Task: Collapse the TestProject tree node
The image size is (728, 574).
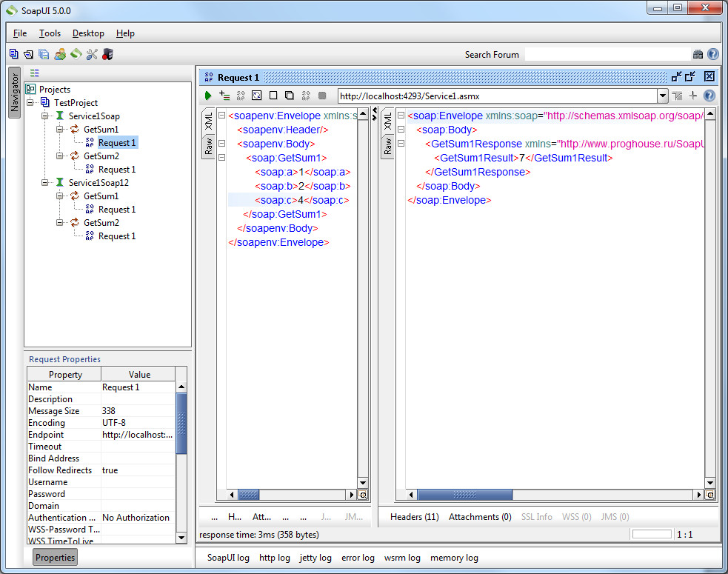Action: [x=30, y=103]
